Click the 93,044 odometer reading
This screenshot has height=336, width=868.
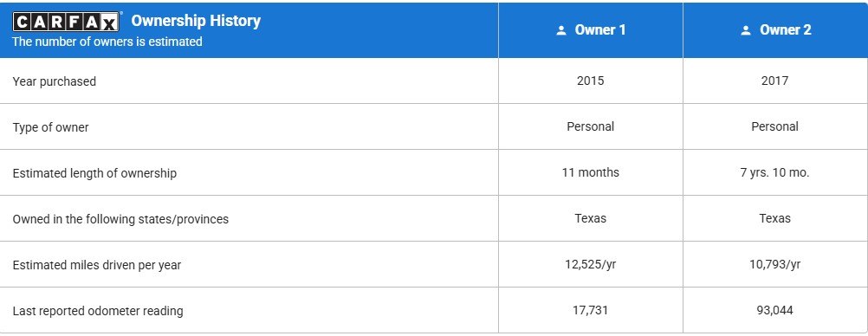(774, 311)
